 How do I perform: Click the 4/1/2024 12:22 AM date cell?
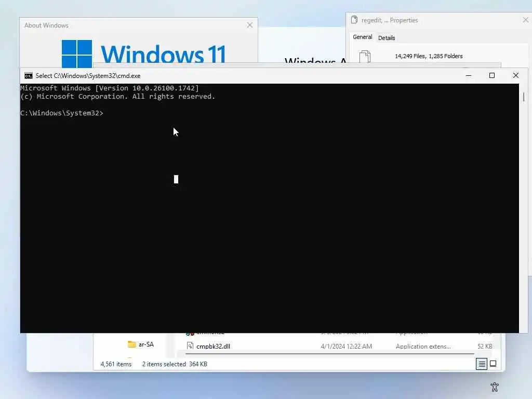click(x=346, y=346)
